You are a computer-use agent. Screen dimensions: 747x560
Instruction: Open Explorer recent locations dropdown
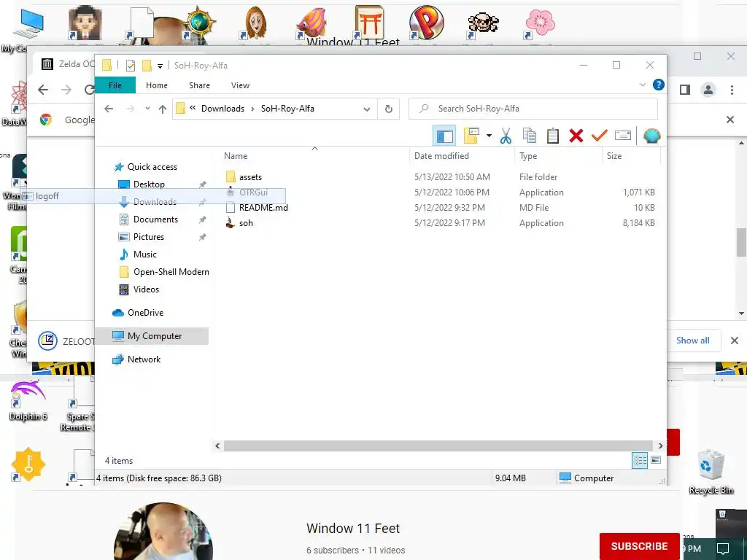(147, 109)
